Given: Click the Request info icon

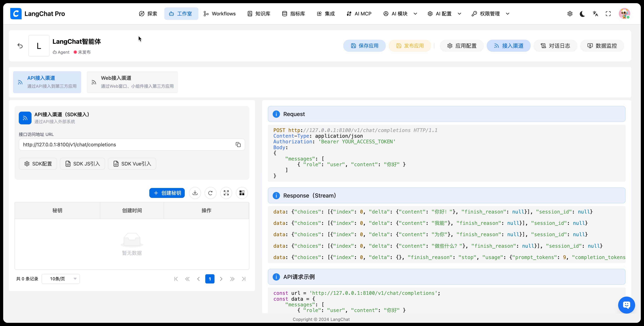Looking at the screenshot, I should tap(276, 114).
